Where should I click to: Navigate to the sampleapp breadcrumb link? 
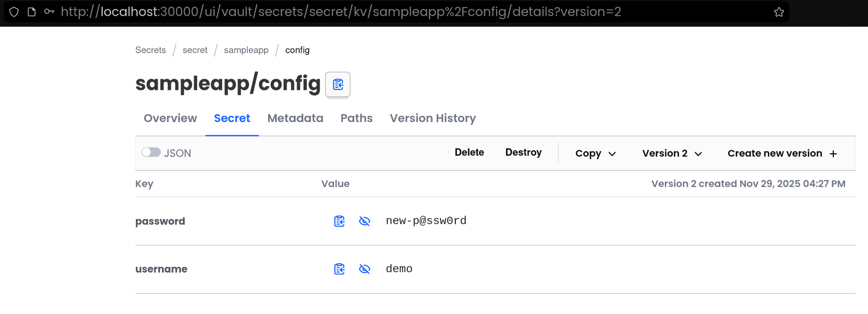click(x=246, y=50)
